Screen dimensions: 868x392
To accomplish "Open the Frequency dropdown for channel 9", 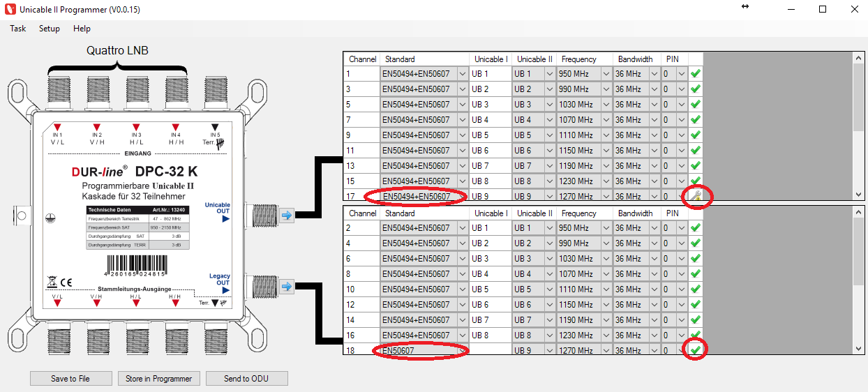I will (x=606, y=135).
